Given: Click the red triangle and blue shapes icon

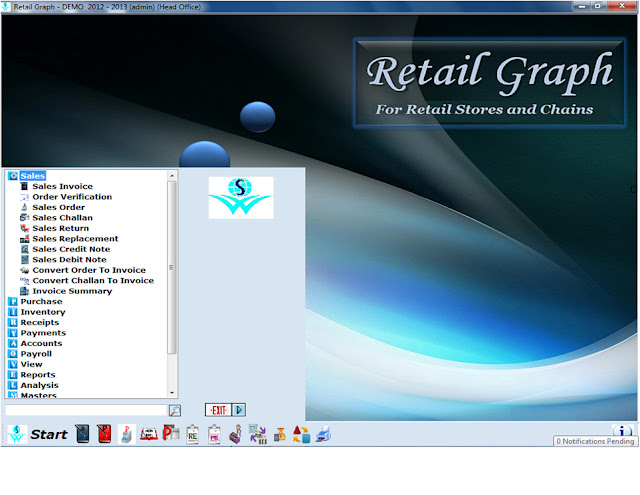Looking at the screenshot, I should pyautogui.click(x=301, y=434).
